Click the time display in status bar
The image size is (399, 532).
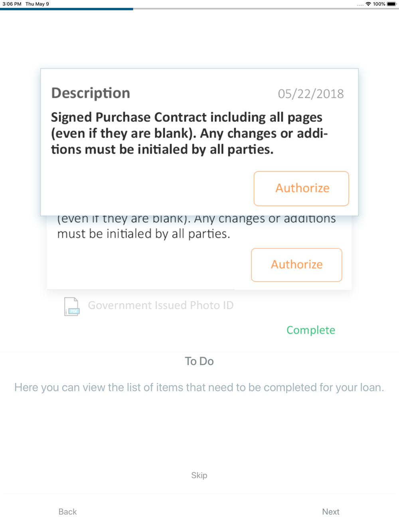[12, 4]
